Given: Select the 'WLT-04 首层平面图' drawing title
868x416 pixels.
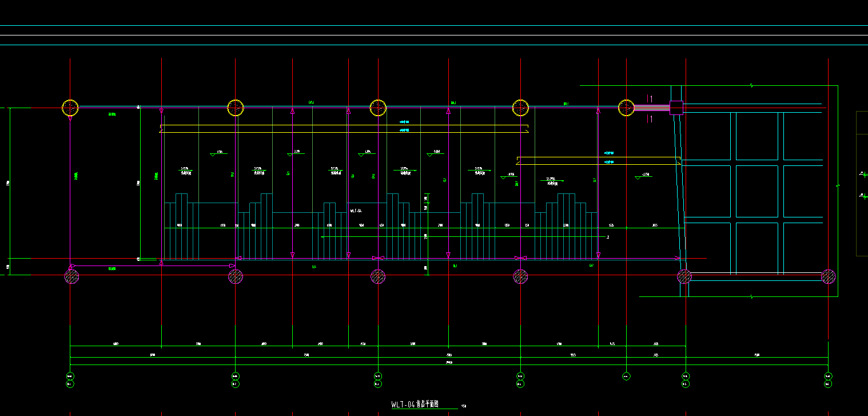Looking at the screenshot, I should tap(415, 404).
